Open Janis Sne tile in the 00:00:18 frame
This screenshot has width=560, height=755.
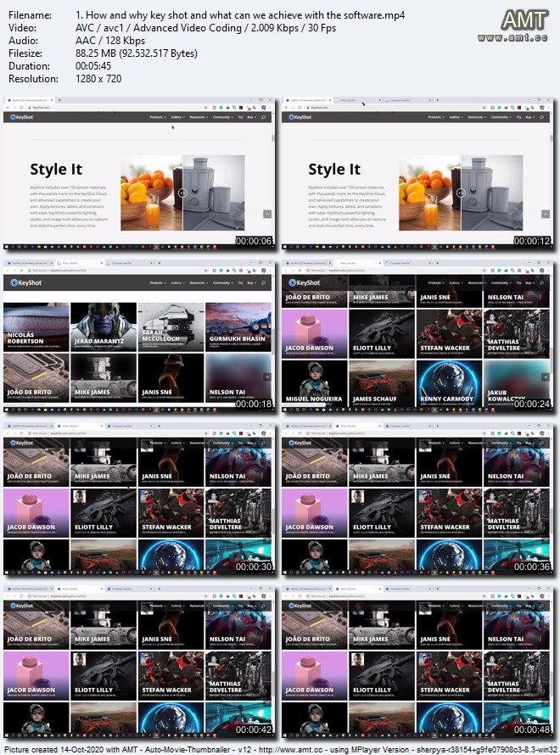coord(171,377)
